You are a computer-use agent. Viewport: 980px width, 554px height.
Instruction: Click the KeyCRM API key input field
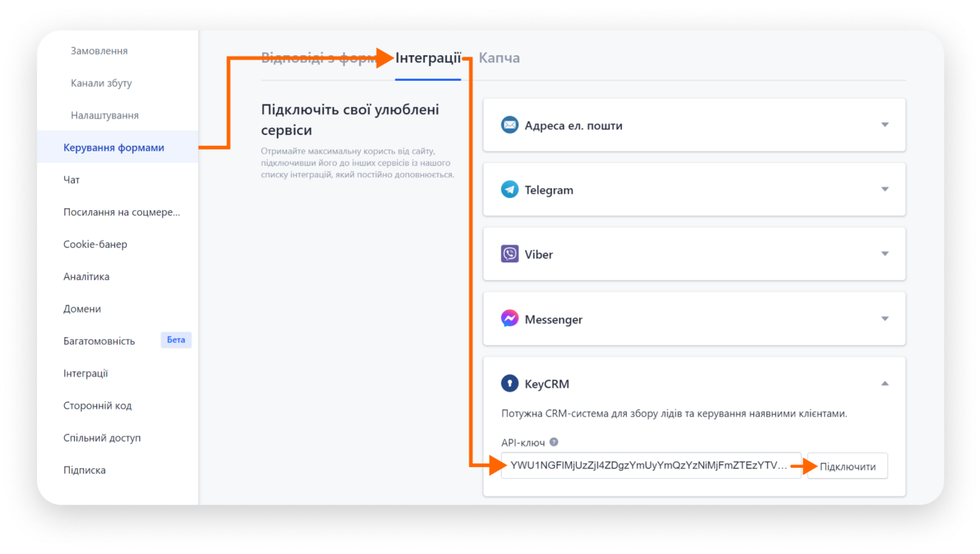click(x=649, y=466)
